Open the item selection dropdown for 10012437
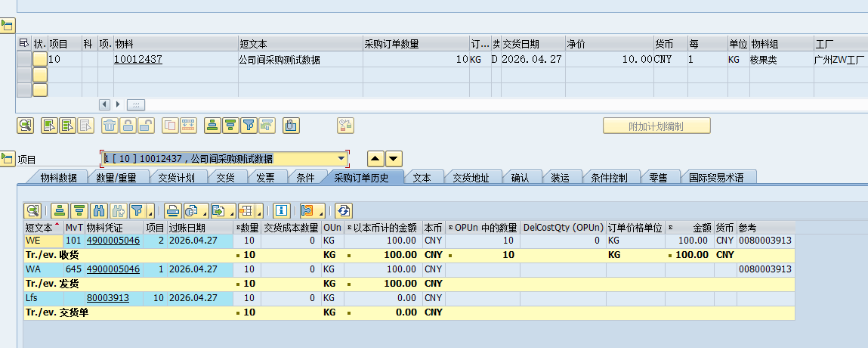 (x=342, y=159)
